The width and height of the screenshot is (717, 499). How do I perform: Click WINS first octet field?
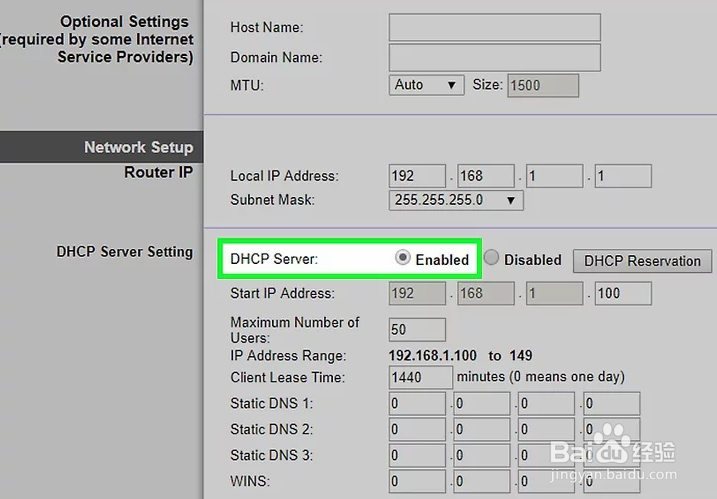pyautogui.click(x=417, y=481)
